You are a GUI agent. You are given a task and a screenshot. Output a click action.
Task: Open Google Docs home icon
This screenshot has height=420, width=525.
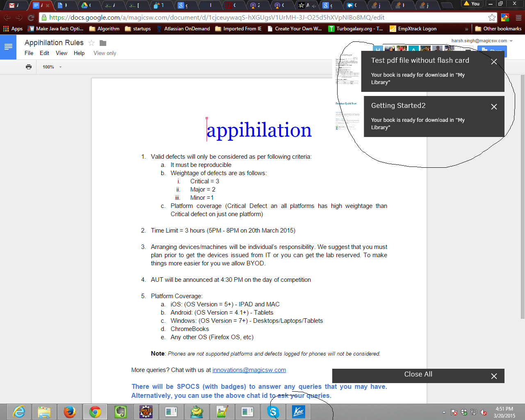pyautogui.click(x=8, y=47)
